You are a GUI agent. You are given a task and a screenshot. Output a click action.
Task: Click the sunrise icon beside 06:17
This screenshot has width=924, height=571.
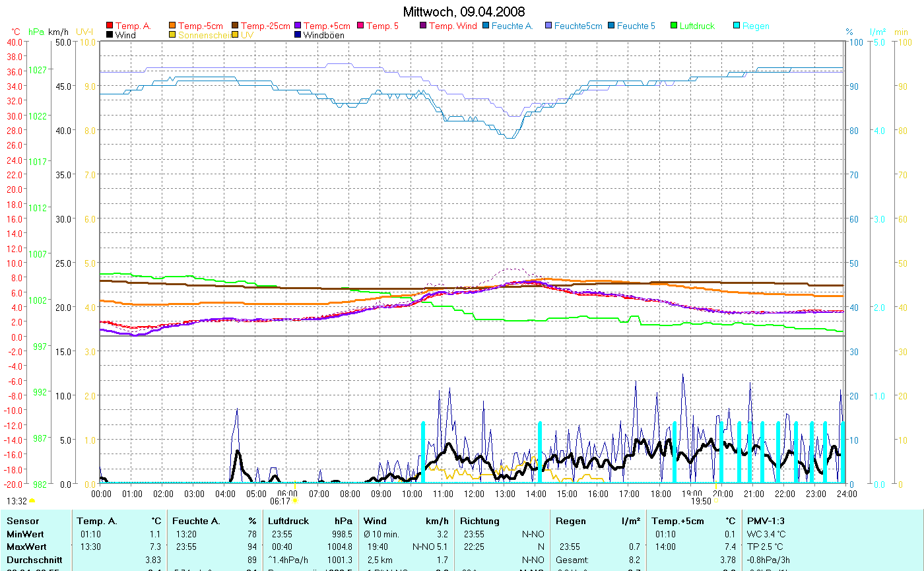(x=294, y=501)
